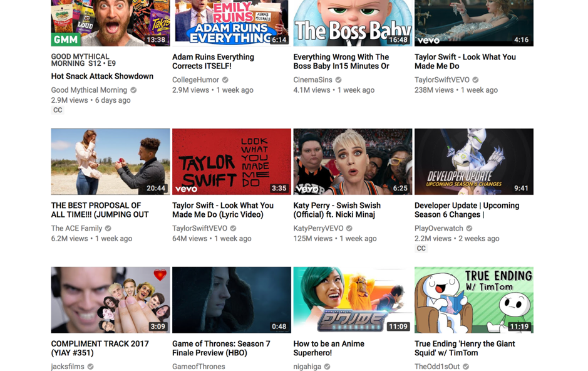Open the Hot Snack Attack Showdown thumbnail
The width and height of the screenshot is (588, 371).
tap(110, 23)
